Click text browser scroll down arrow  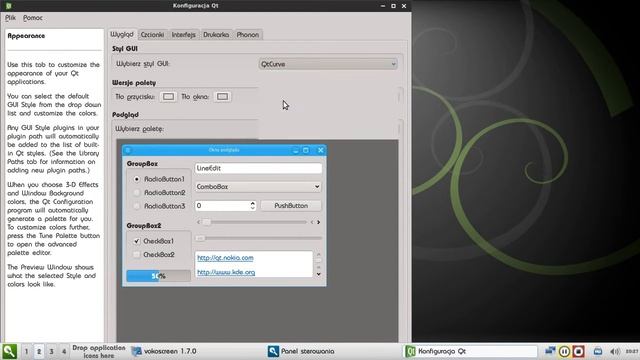(318, 274)
